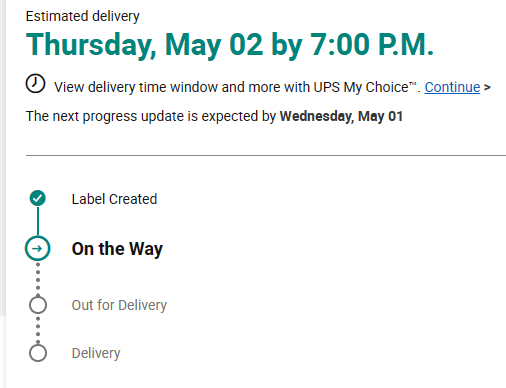Viewport: 506px width, 388px height.
Task: Select the green checkmark for Label Created
Action: coord(38,198)
